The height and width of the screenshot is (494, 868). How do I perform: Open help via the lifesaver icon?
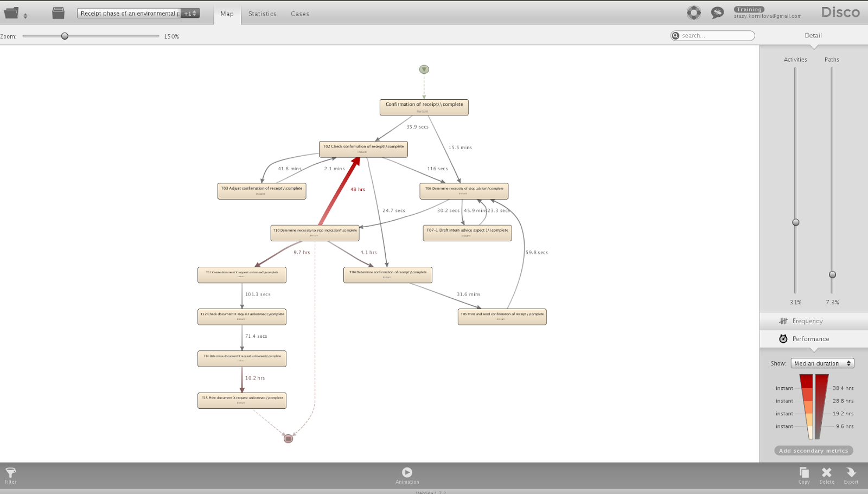pyautogui.click(x=694, y=12)
